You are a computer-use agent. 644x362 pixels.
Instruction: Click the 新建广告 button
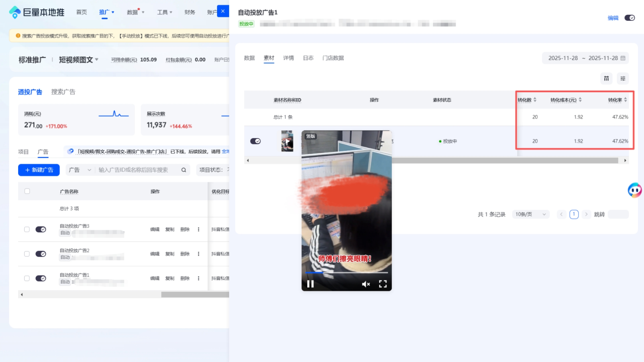(x=39, y=170)
